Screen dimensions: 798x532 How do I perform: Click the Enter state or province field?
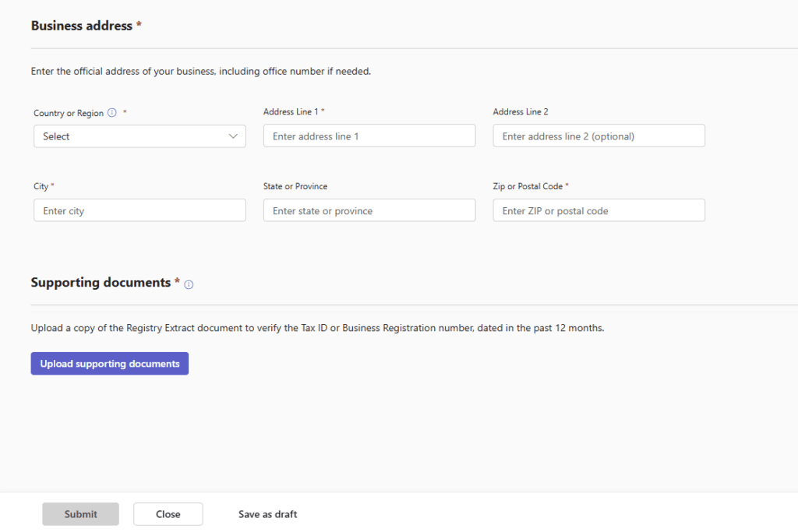[369, 210]
